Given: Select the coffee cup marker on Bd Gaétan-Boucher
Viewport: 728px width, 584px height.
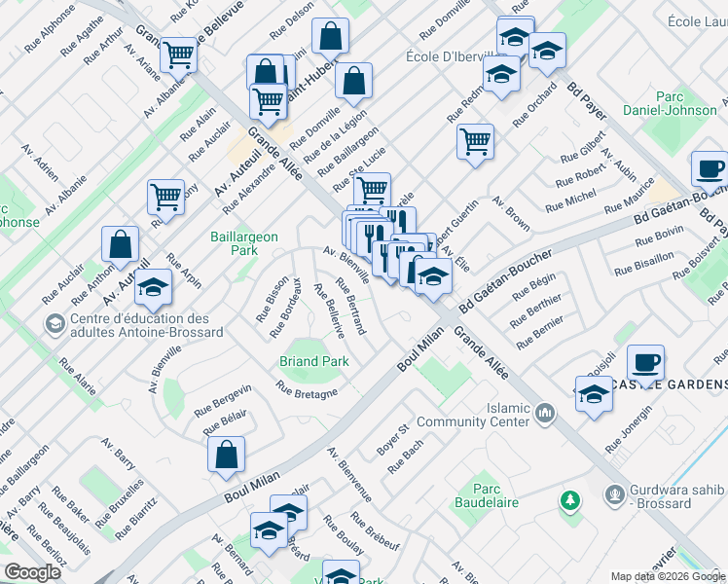Looking at the screenshot, I should (710, 170).
